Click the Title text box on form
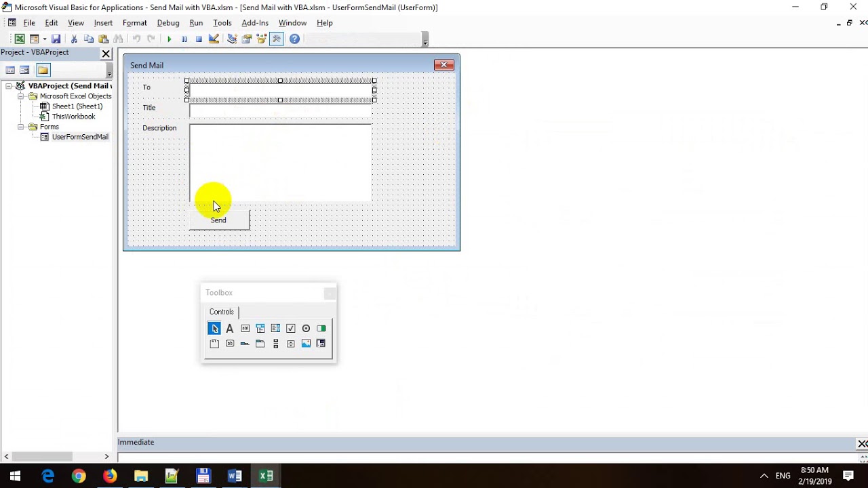The height and width of the screenshot is (488, 868). (281, 111)
